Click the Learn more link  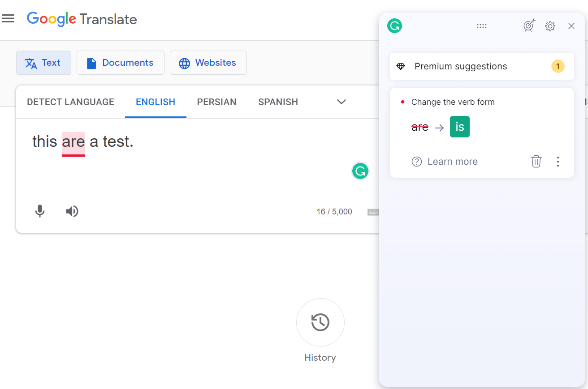(452, 161)
